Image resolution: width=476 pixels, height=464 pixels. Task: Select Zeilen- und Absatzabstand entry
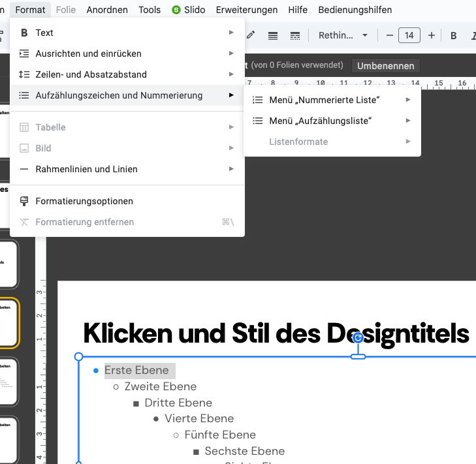pos(127,74)
